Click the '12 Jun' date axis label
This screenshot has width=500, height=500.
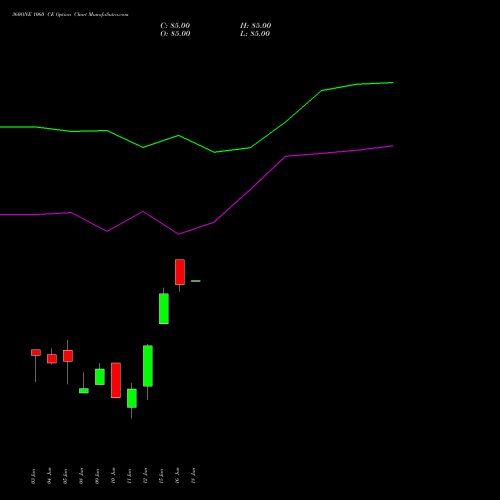[x=145, y=476]
